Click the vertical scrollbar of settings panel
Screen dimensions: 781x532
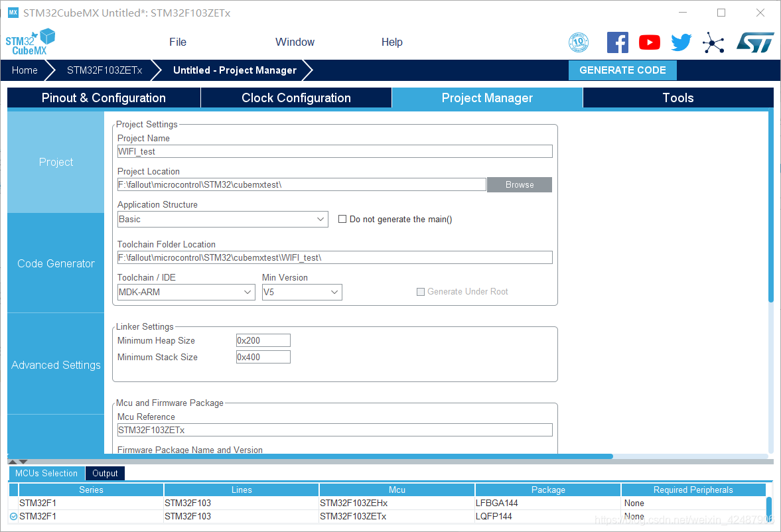pos(771,207)
